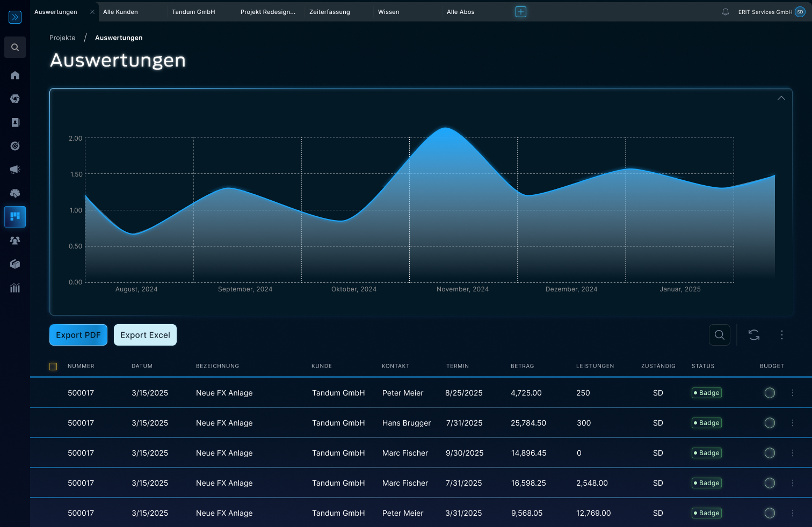Go to the Home icon in the sidebar
Screen dimensions: 812x527
[15, 75]
